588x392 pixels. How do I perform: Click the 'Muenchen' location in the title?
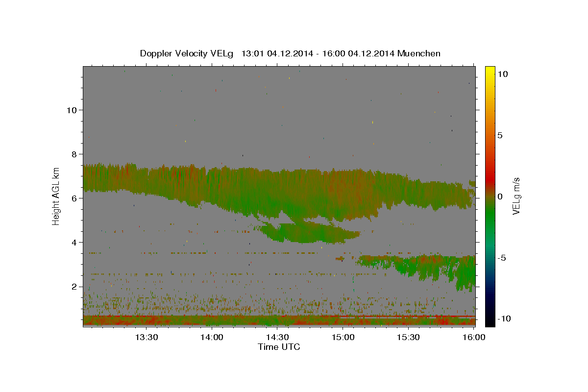pos(419,53)
